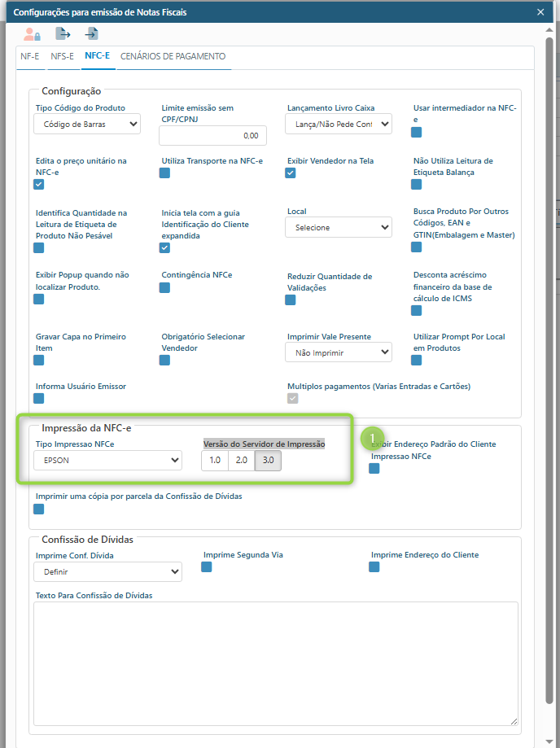Select print server version 1.0

215,461
